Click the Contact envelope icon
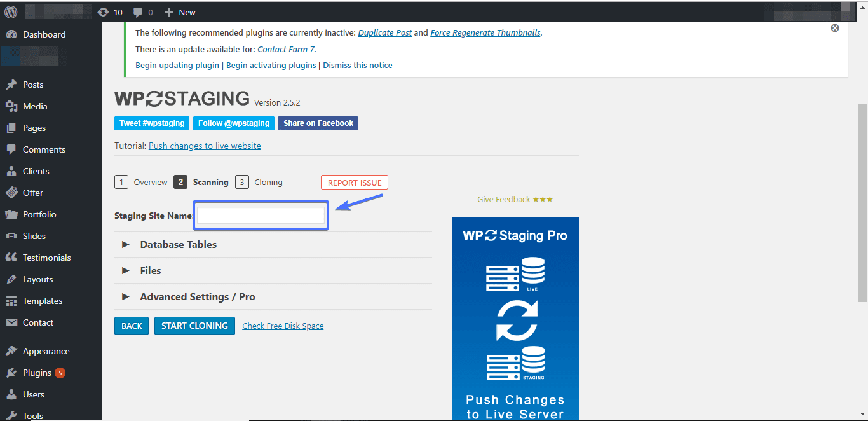 click(x=11, y=322)
